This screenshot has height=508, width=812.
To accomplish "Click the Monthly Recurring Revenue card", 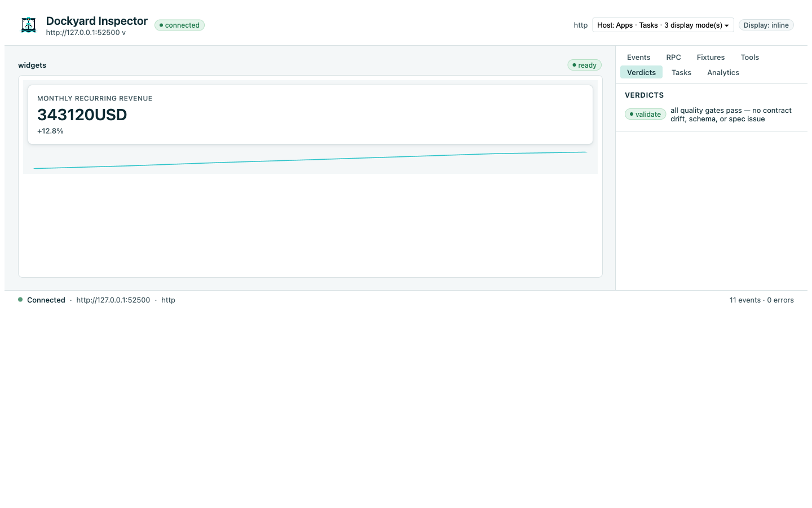I will (x=310, y=115).
